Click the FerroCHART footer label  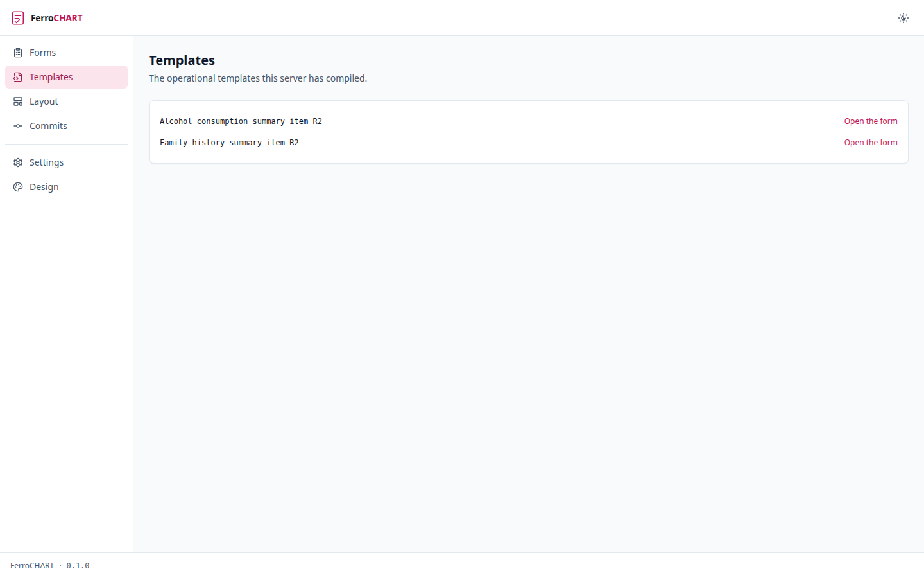(x=32, y=566)
